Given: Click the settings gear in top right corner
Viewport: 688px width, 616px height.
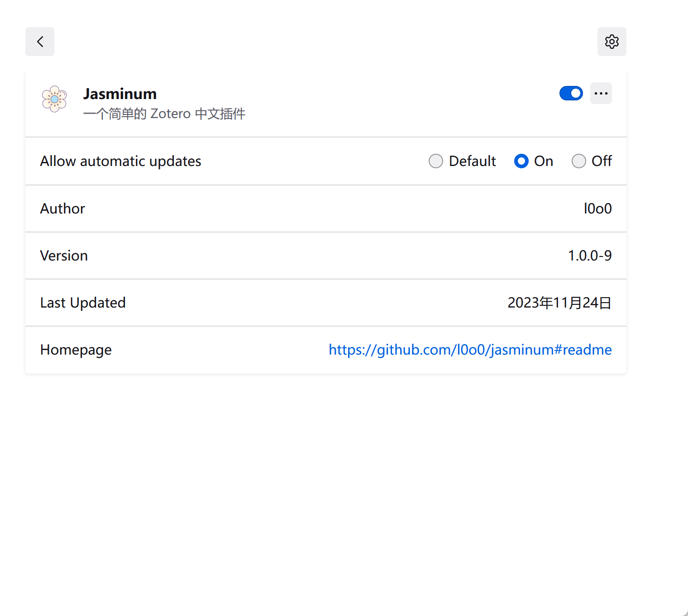Looking at the screenshot, I should [x=612, y=42].
